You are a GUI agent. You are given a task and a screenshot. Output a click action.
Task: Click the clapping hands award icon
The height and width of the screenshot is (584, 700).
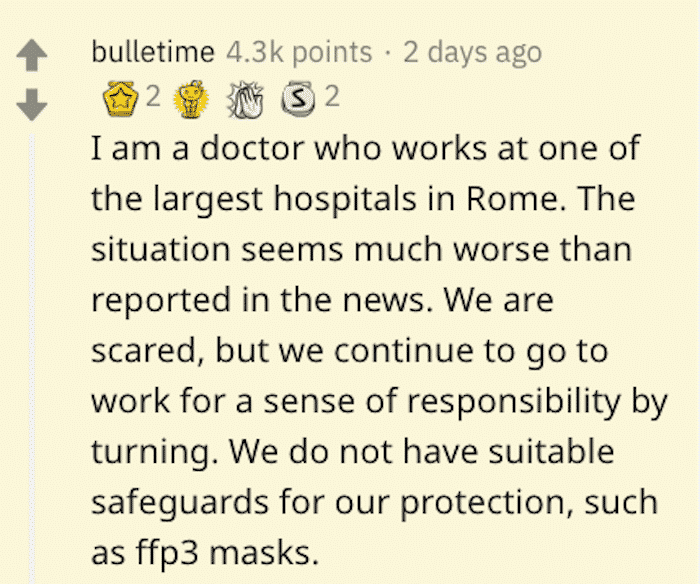coord(245,99)
